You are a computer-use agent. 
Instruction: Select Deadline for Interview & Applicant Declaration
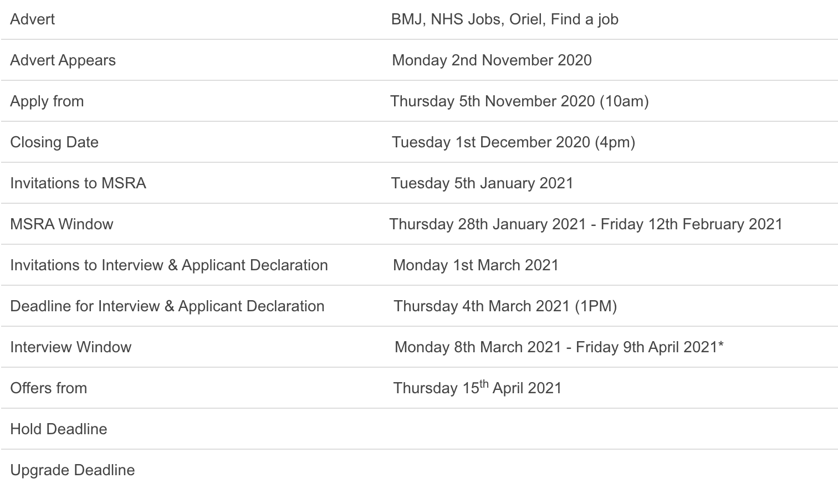[167, 306]
